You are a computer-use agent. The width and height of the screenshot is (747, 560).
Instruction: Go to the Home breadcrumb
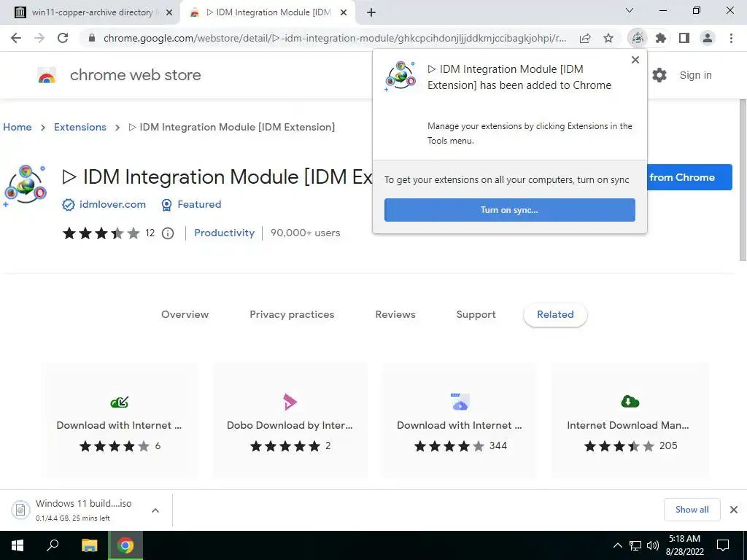tap(18, 127)
